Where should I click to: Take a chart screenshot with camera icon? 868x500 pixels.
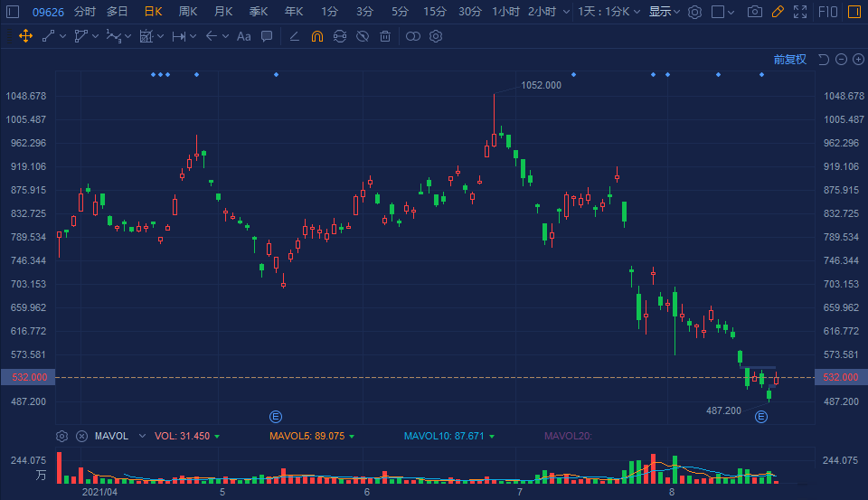pyautogui.click(x=755, y=12)
